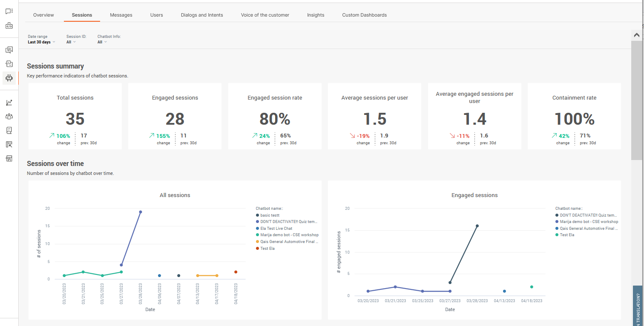The image size is (644, 326).
Task: Open the conversations sidebar icon
Action: 9,50
